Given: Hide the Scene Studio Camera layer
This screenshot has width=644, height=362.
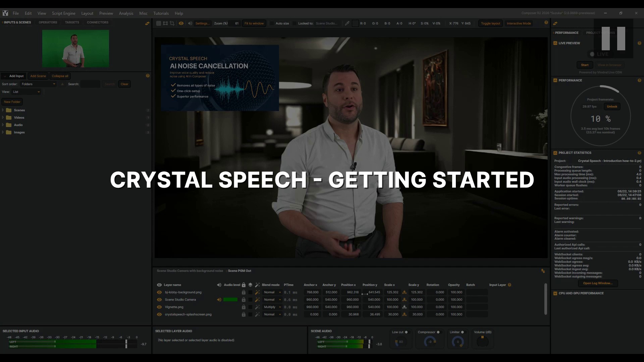Looking at the screenshot, I should point(159,300).
